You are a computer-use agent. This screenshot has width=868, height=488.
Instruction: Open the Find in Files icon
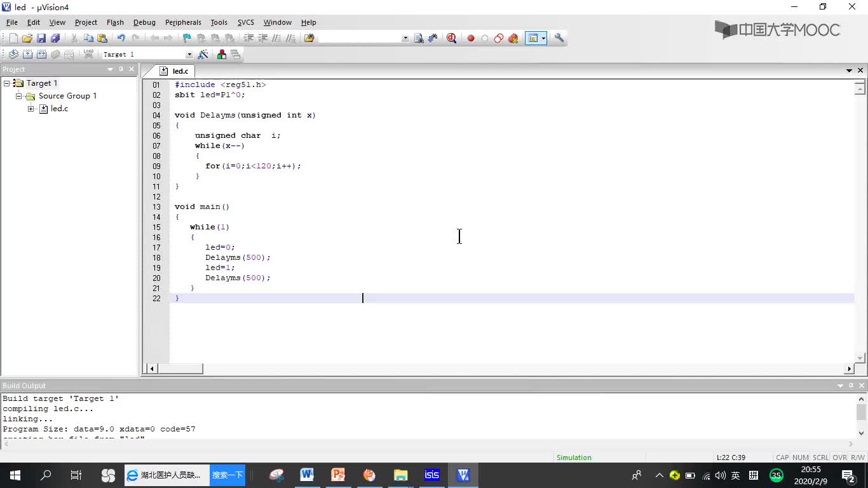coord(309,38)
